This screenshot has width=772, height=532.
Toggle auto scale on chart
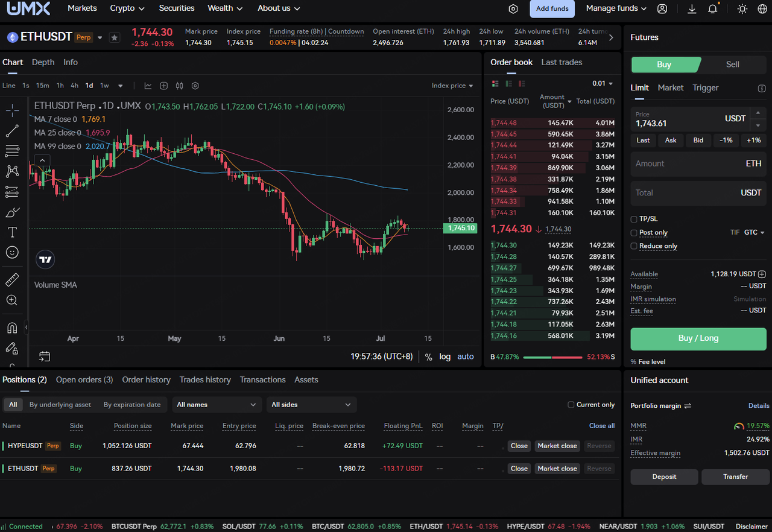[466, 356]
